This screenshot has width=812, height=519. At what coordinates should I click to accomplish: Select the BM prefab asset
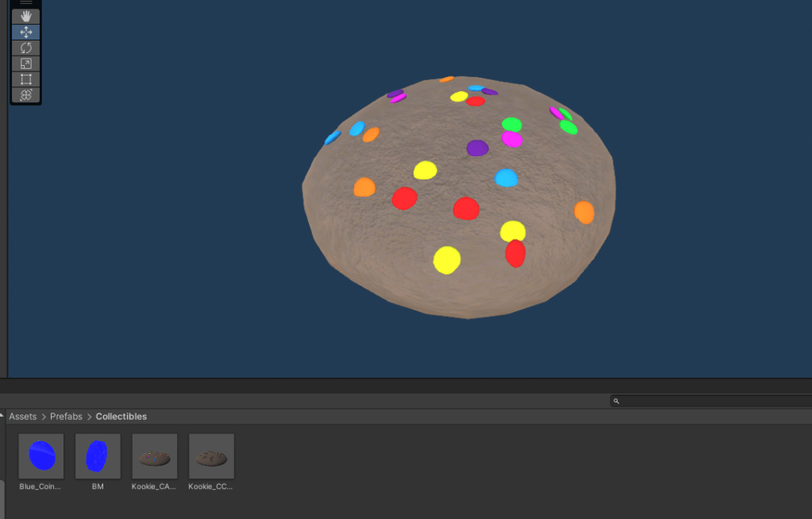[98, 456]
